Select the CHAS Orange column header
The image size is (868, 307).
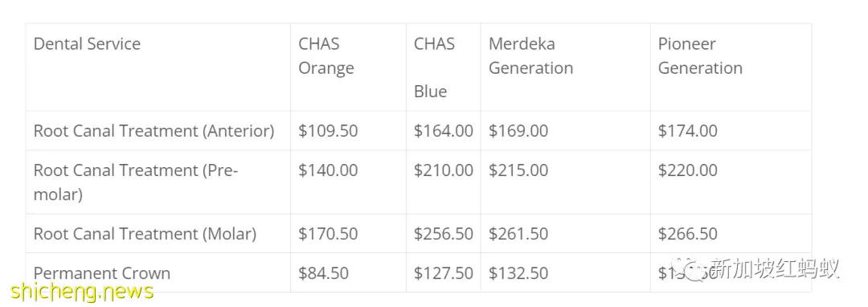(x=326, y=56)
